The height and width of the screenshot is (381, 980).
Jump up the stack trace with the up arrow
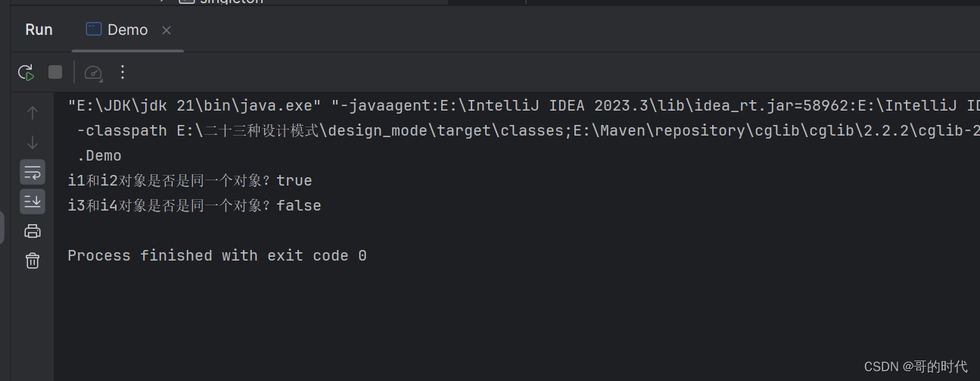[33, 113]
